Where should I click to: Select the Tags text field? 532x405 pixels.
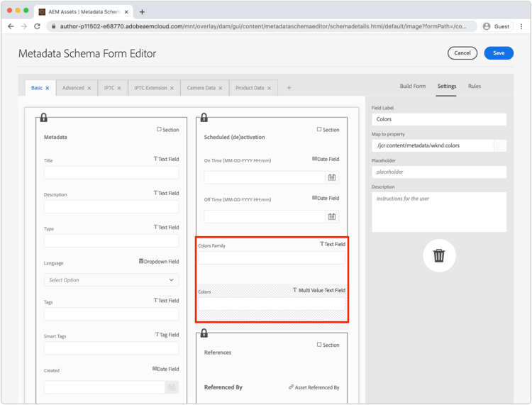(x=111, y=314)
